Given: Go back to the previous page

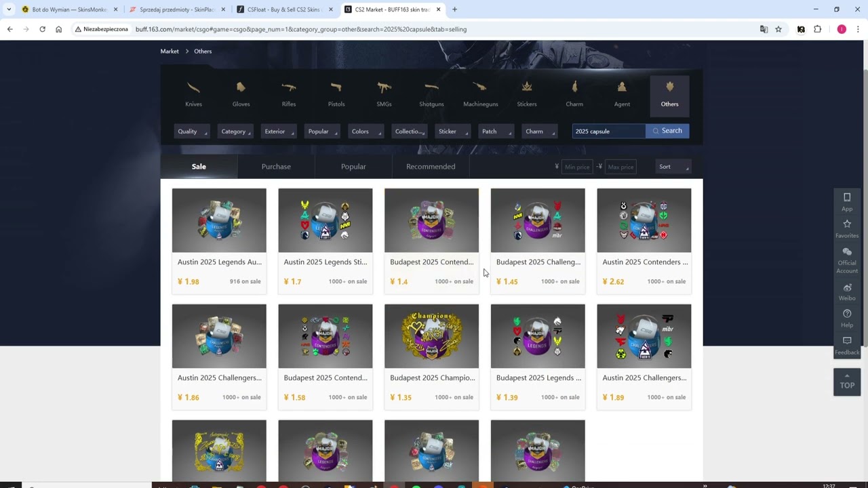Looking at the screenshot, I should pyautogui.click(x=9, y=29).
